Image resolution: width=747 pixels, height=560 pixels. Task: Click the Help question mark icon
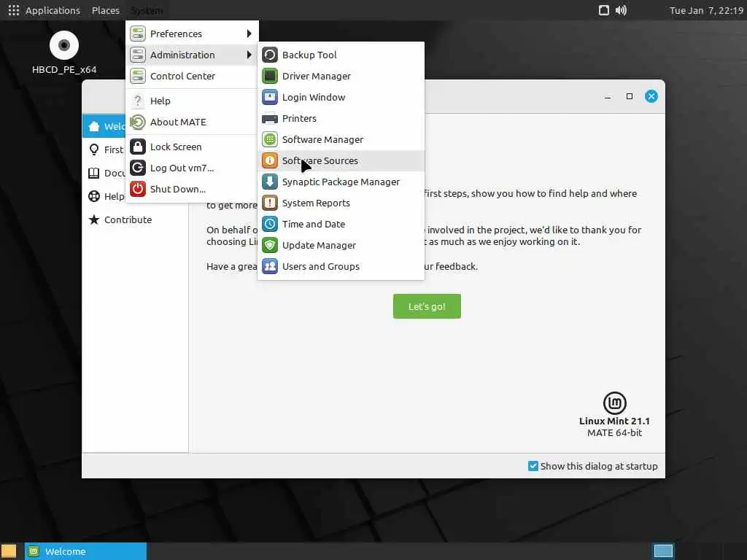pyautogui.click(x=138, y=101)
